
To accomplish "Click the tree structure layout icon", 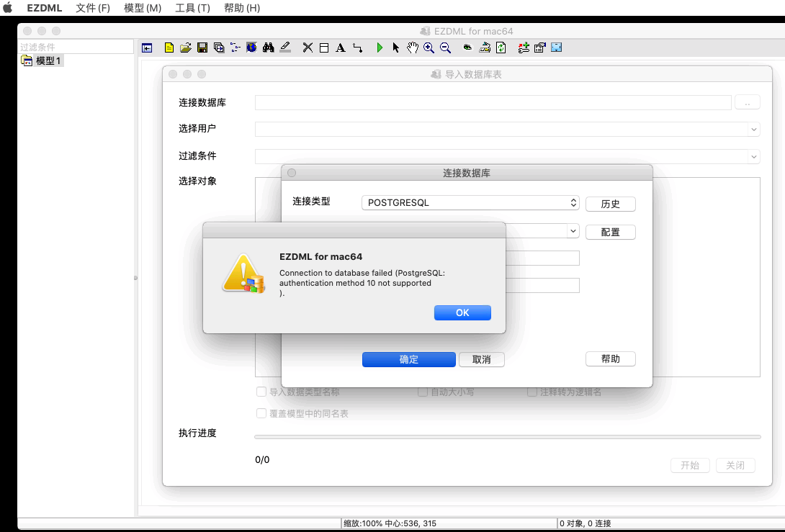I will [x=235, y=48].
